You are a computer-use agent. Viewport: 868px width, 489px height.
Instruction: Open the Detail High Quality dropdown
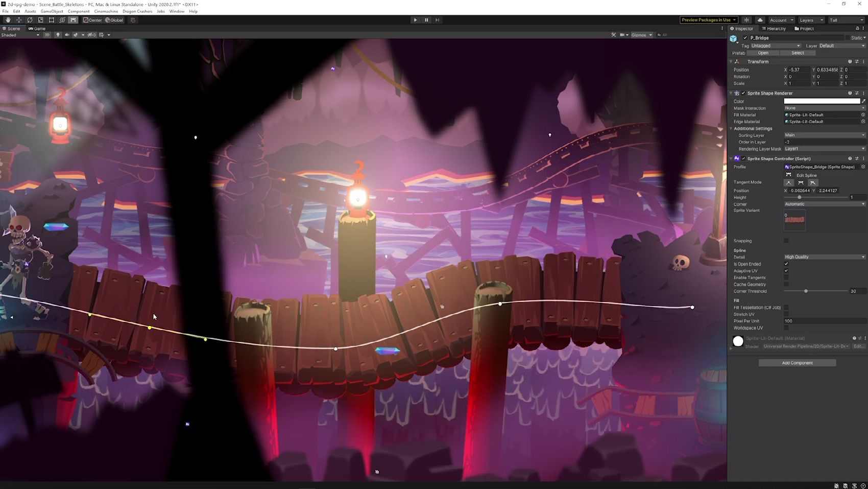825,257
